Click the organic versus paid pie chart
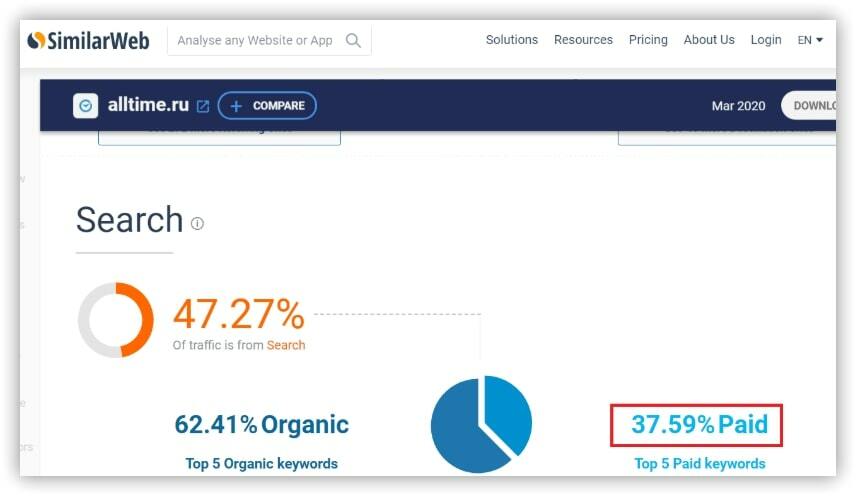 (x=481, y=424)
